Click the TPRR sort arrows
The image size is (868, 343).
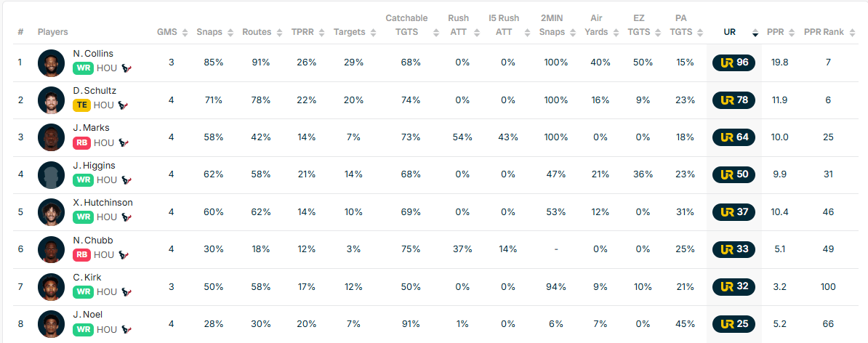tap(321, 33)
